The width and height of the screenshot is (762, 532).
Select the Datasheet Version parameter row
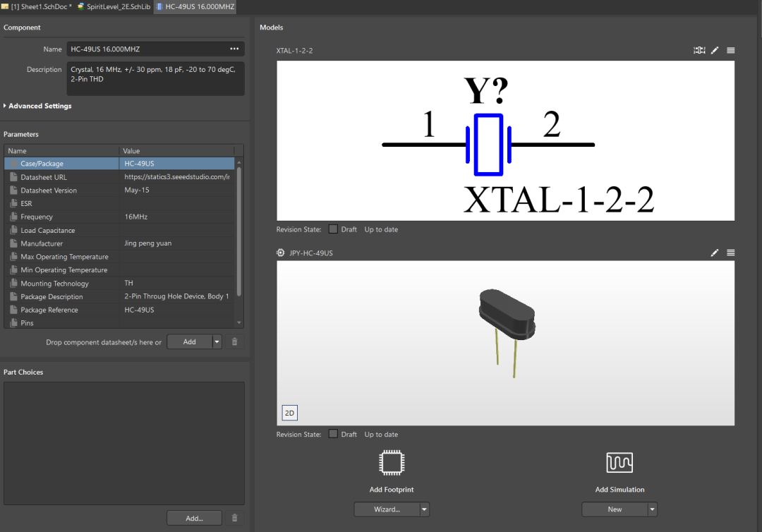[x=119, y=191]
